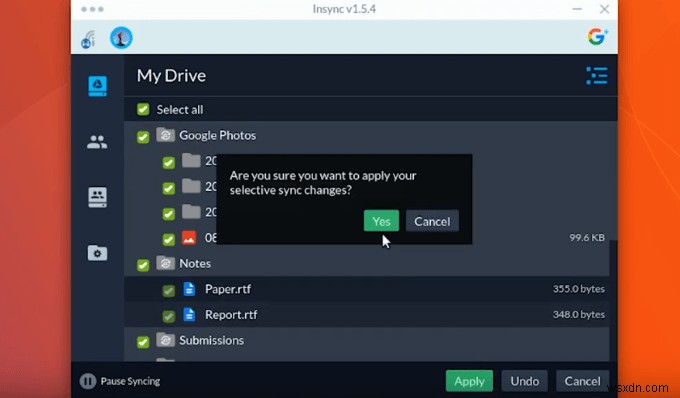680x398 pixels.
Task: Select the Paper.rtf file name
Action: point(228,289)
